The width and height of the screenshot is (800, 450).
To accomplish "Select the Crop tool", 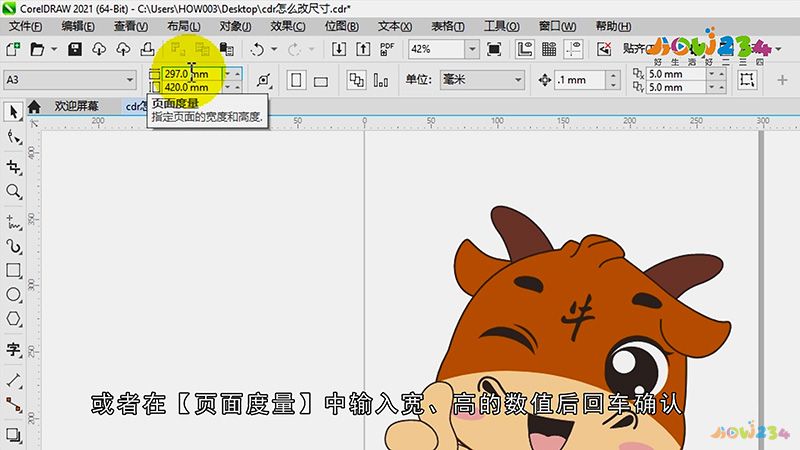I will pos(13,166).
